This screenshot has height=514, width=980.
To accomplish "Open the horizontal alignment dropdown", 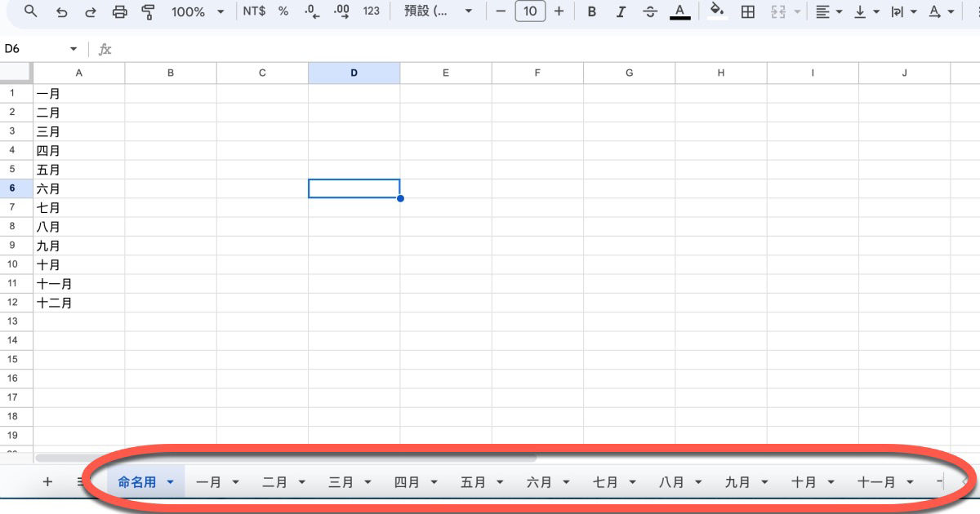I will 826,11.
